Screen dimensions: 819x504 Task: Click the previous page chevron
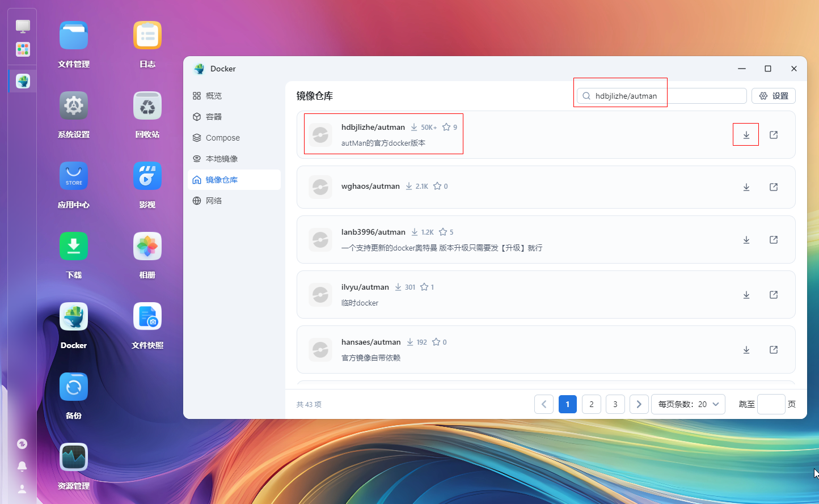point(544,404)
